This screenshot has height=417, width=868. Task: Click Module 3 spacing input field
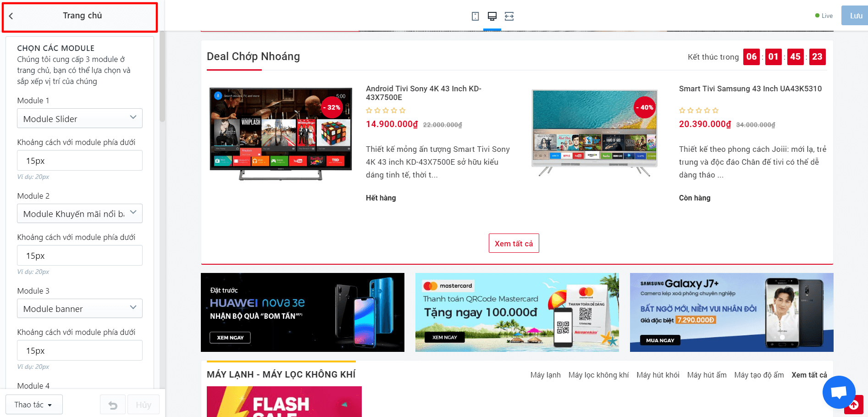pyautogui.click(x=80, y=350)
